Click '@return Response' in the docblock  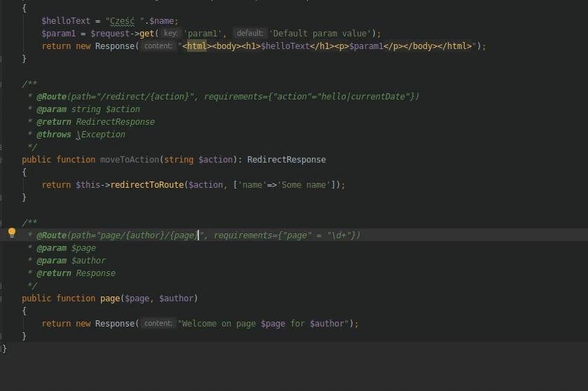click(76, 273)
